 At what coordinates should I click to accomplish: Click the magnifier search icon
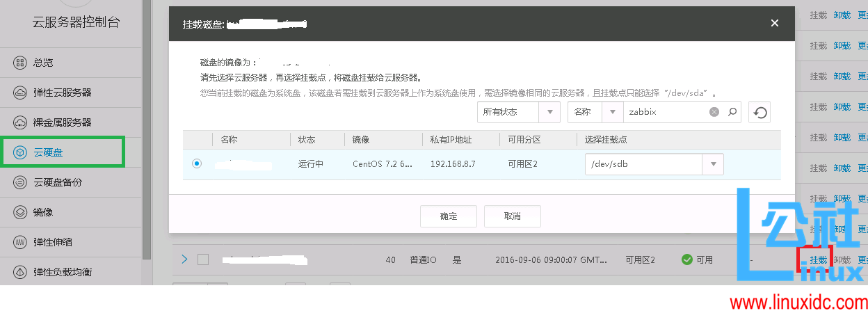point(732,112)
